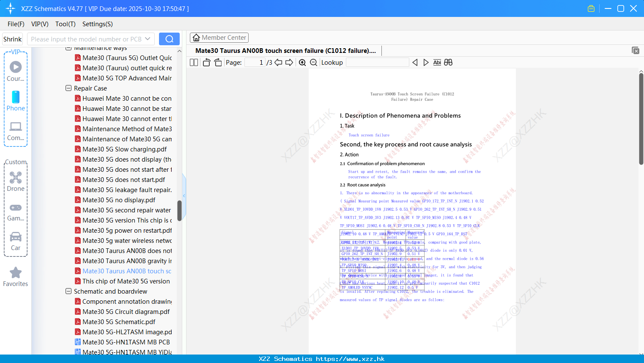Open the model number dropdown arrow
Viewport: 644px width, 363px height.
(148, 39)
